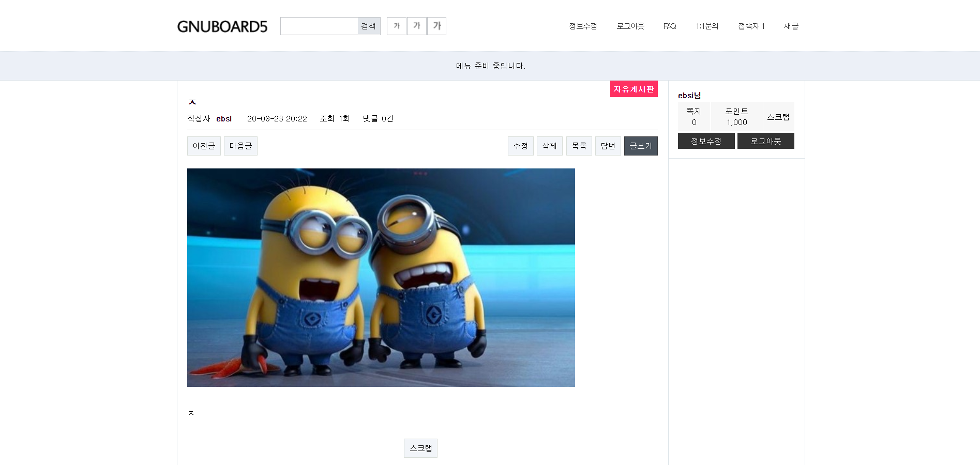Click the 글쓰기 write button
The width and height of the screenshot is (980, 465).
641,146
